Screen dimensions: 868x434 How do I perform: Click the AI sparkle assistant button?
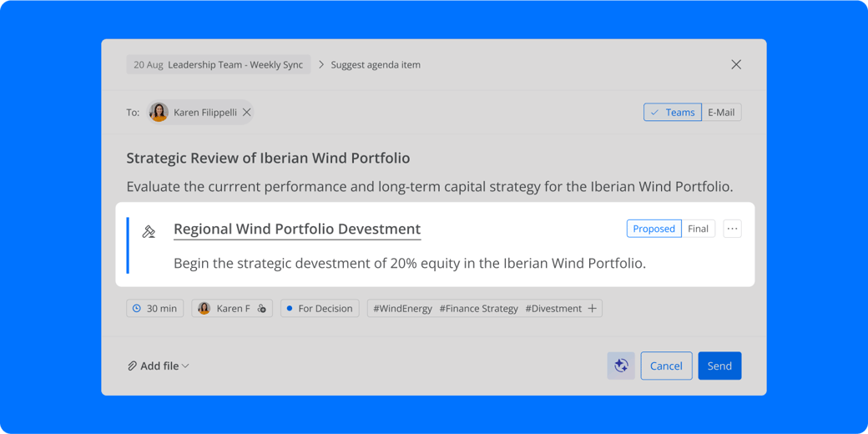click(x=621, y=366)
